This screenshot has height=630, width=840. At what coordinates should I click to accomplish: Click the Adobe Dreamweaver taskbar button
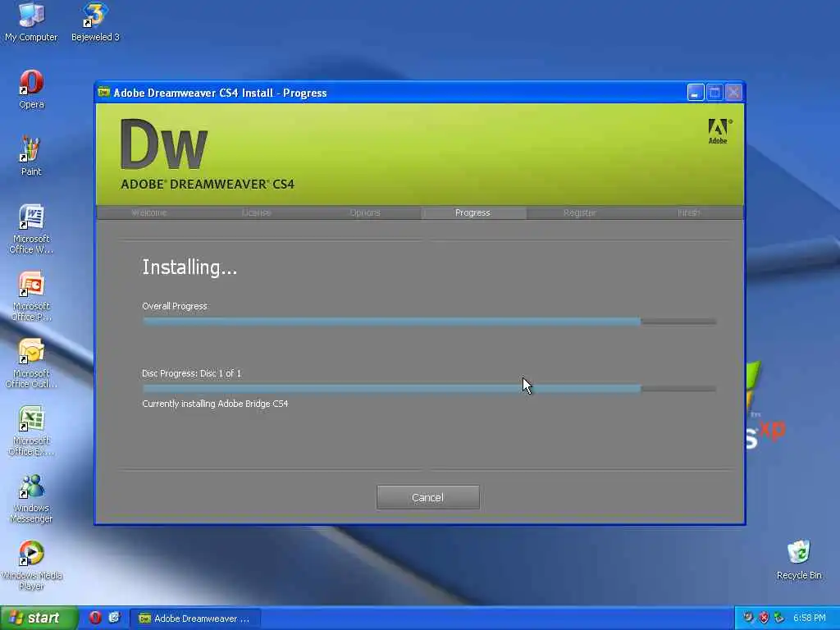coord(195,619)
